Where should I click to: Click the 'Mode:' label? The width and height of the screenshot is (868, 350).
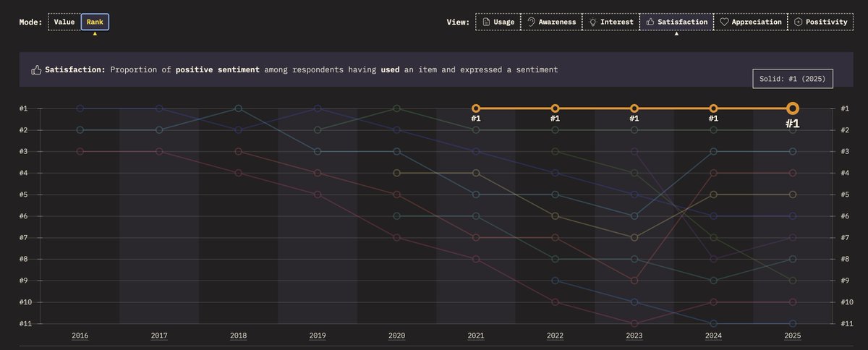tap(30, 22)
